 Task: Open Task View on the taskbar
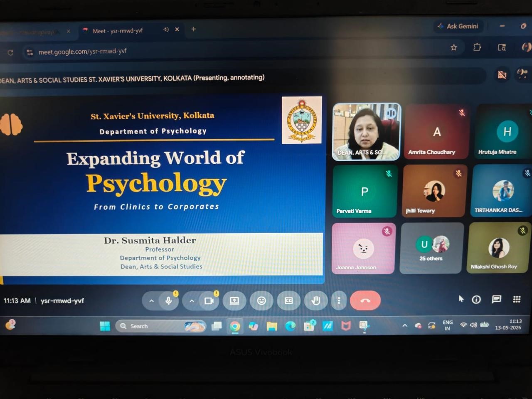pos(217,326)
